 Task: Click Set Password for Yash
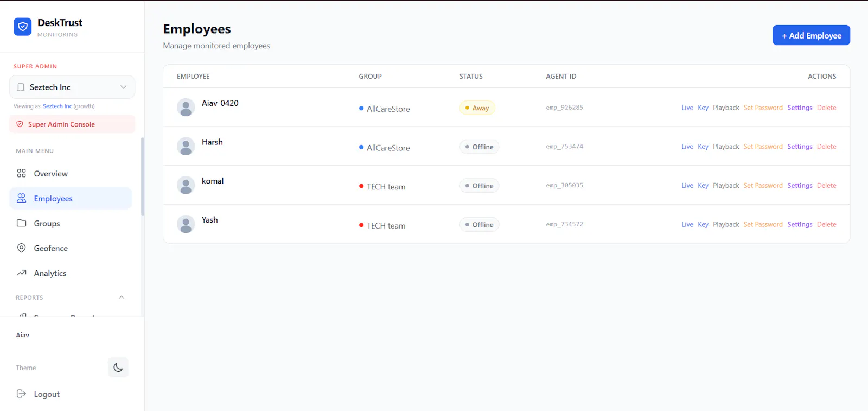[763, 224]
